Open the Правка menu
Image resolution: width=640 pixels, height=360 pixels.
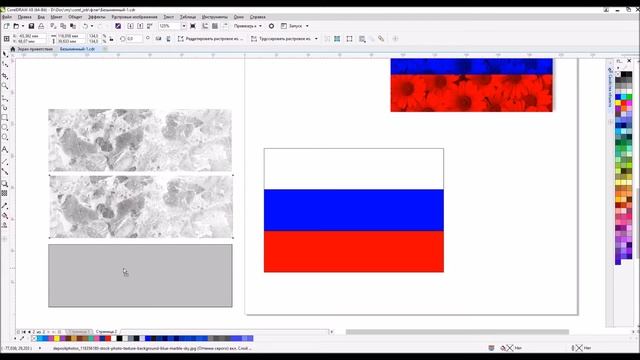tap(24, 17)
